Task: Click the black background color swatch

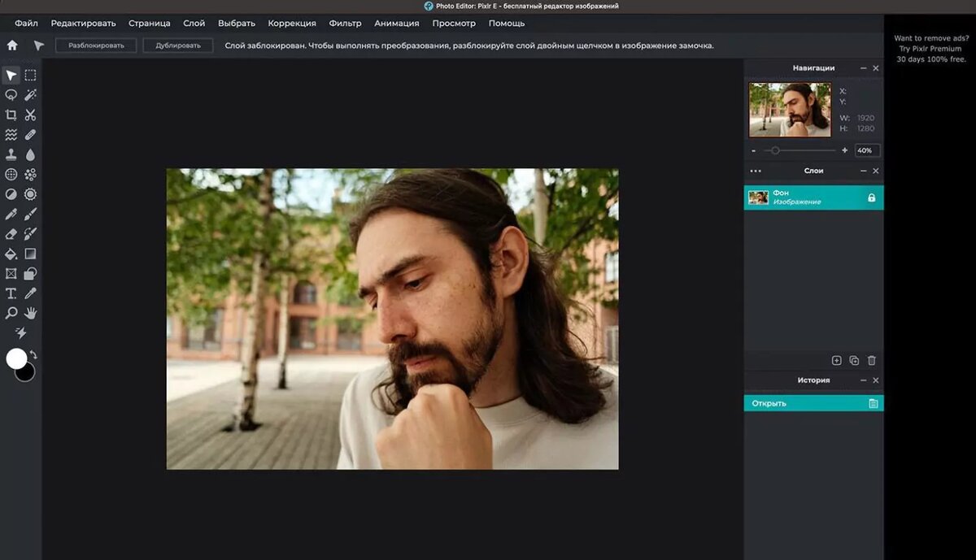Action: point(28,374)
